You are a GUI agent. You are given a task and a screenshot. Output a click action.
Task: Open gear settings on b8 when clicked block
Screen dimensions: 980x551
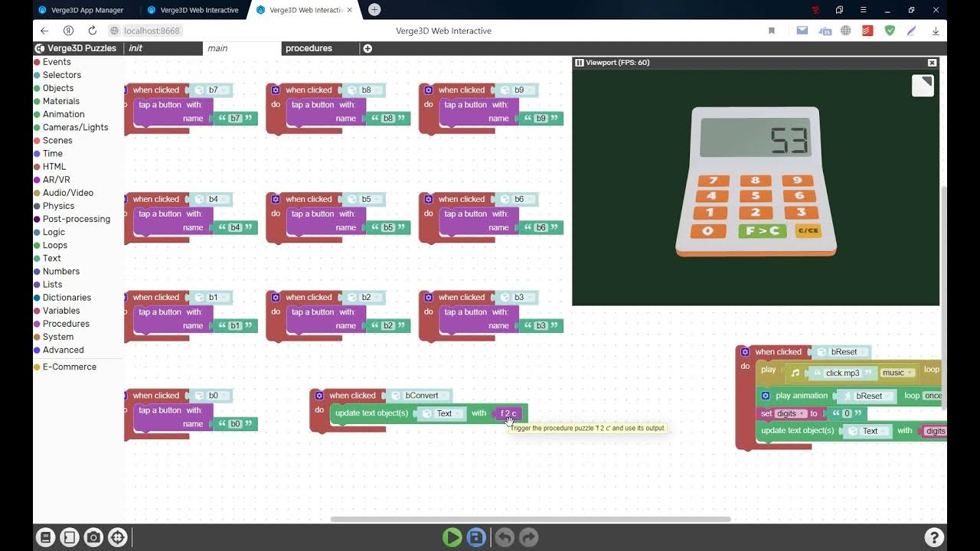[276, 90]
